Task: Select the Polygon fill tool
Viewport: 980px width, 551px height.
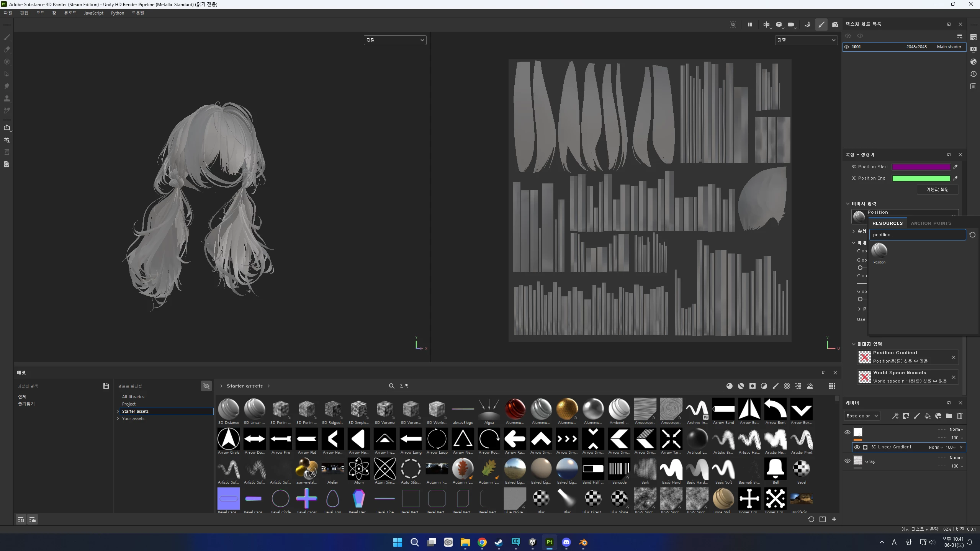Action: 7,74
